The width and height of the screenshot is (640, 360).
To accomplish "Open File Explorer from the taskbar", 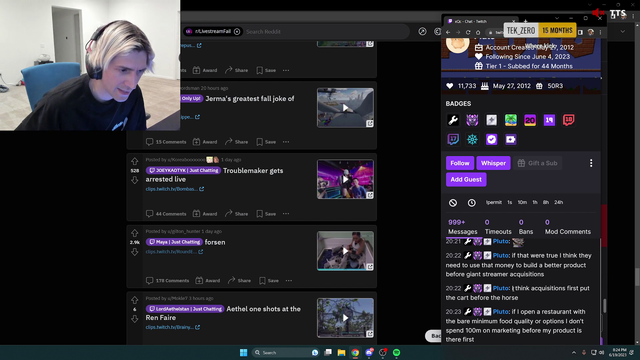I will coord(341,352).
